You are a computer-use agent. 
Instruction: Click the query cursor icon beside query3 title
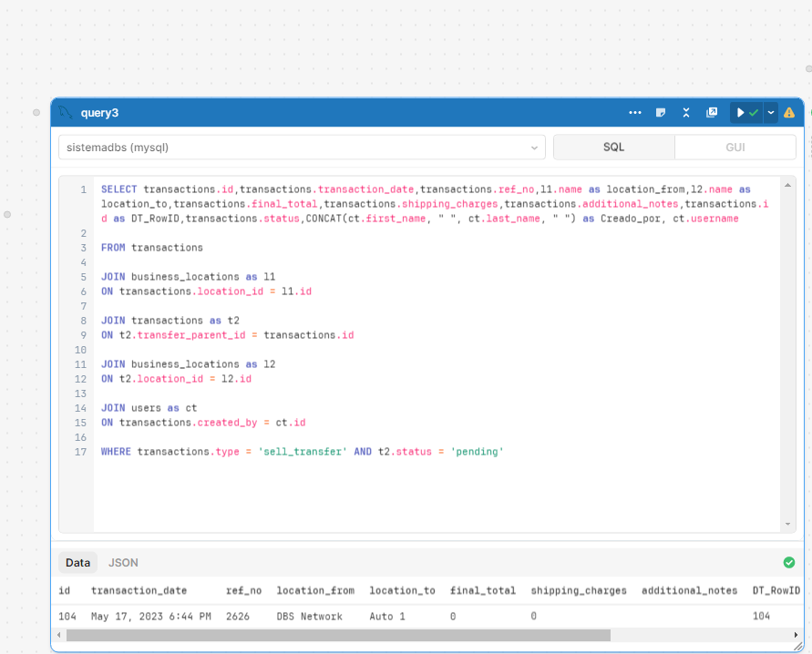click(x=64, y=111)
